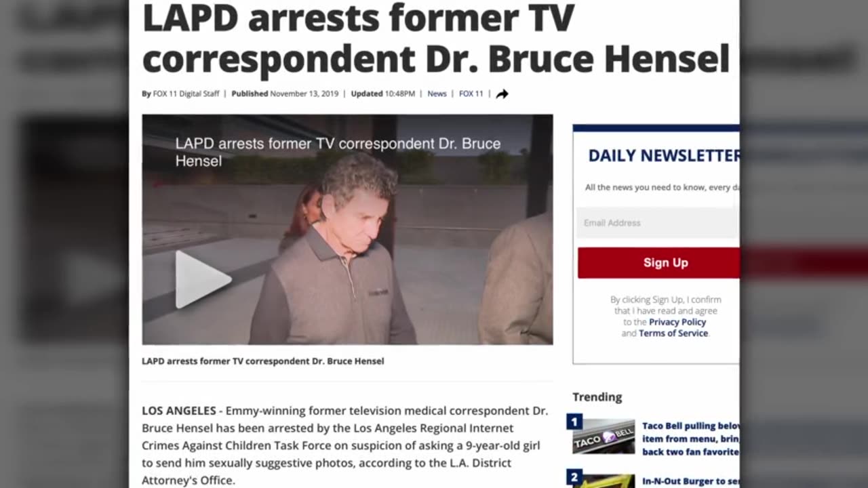Open the Terms of Service link
The image size is (868, 488).
(x=673, y=333)
